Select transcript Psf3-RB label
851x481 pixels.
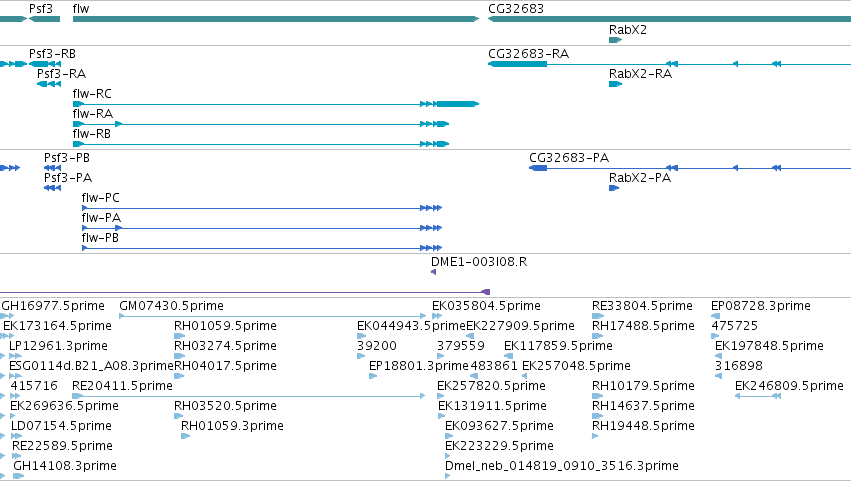[x=52, y=54]
